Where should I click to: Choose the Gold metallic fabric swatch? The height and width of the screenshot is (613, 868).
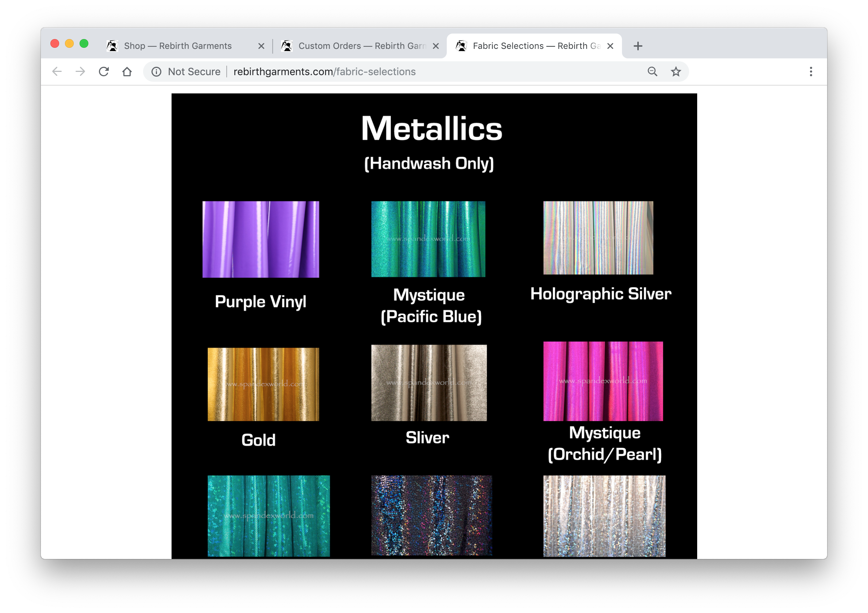263,384
